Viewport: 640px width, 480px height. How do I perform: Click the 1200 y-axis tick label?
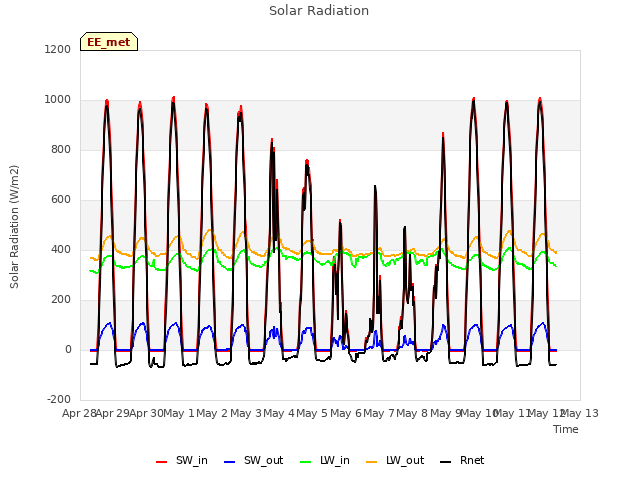click(58, 49)
